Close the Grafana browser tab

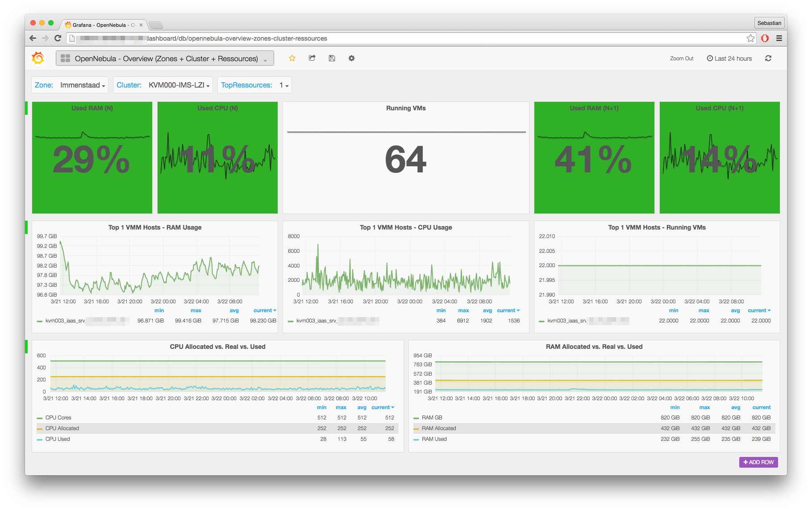(141, 25)
